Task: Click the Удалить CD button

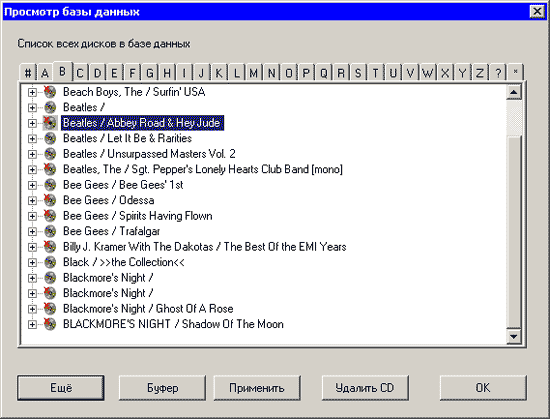Action: [x=365, y=388]
